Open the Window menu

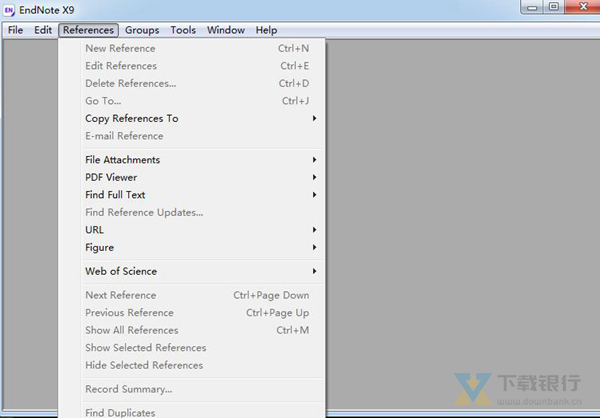(226, 30)
